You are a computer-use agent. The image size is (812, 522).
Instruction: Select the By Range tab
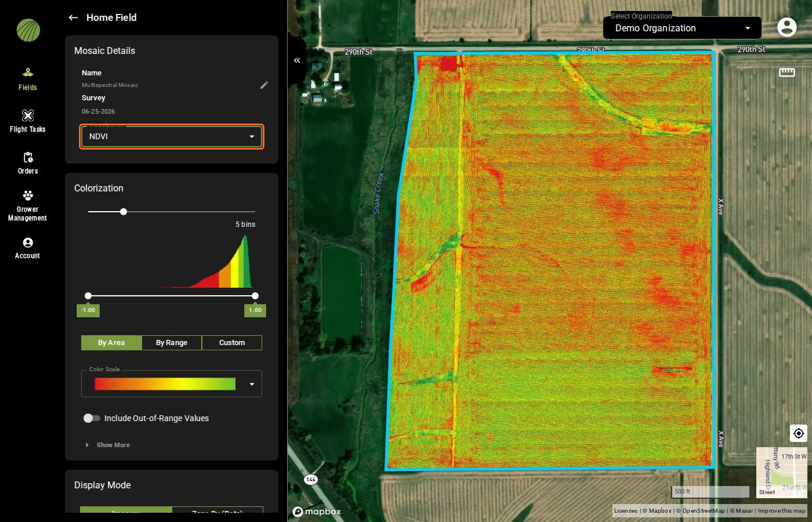click(172, 343)
